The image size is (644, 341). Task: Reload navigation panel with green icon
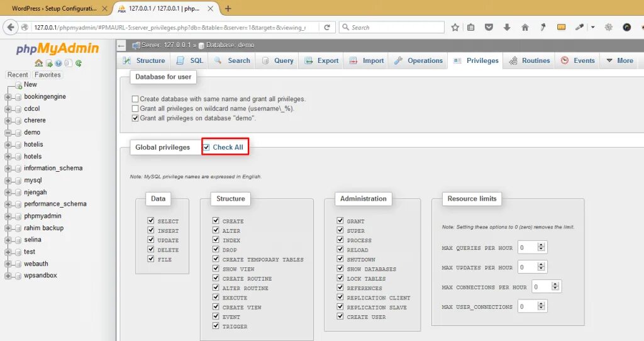(x=79, y=64)
